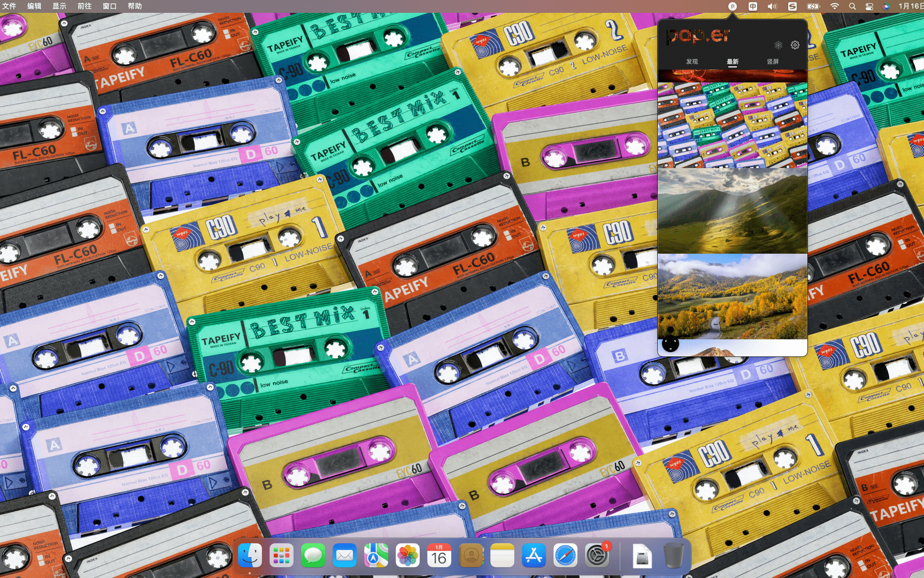The image size is (924, 578).
Task: Open the Wi-Fi menu
Action: [834, 6]
